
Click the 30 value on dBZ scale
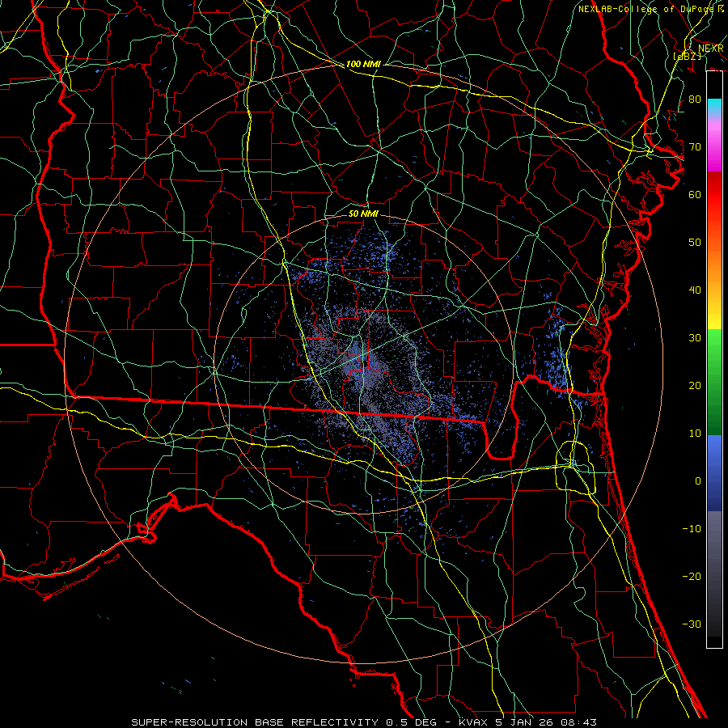pyautogui.click(x=695, y=337)
